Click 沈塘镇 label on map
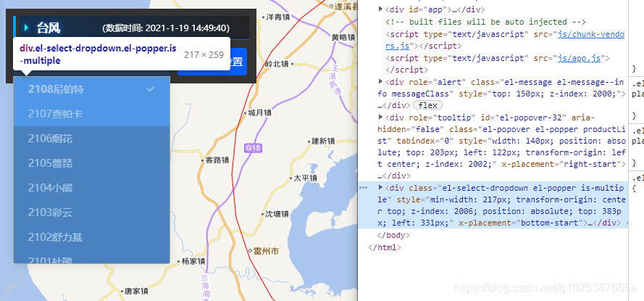This screenshot has width=644, height=301. tap(275, 214)
